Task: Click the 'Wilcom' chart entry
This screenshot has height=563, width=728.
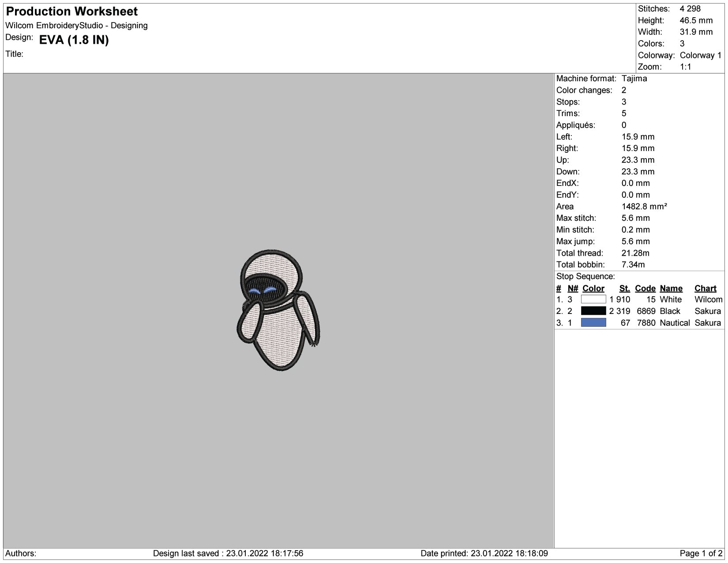Action: click(709, 299)
